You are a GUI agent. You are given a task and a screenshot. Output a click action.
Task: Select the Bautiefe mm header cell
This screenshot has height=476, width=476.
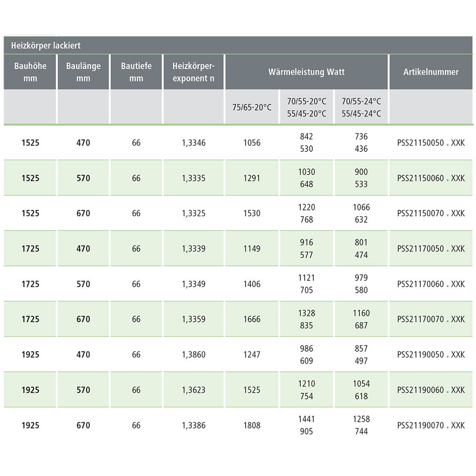point(136,72)
